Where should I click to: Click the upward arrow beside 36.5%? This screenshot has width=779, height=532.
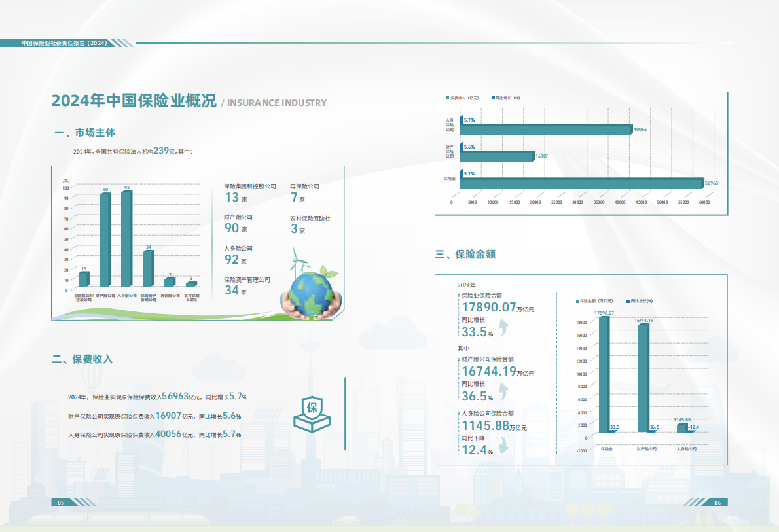(x=504, y=391)
